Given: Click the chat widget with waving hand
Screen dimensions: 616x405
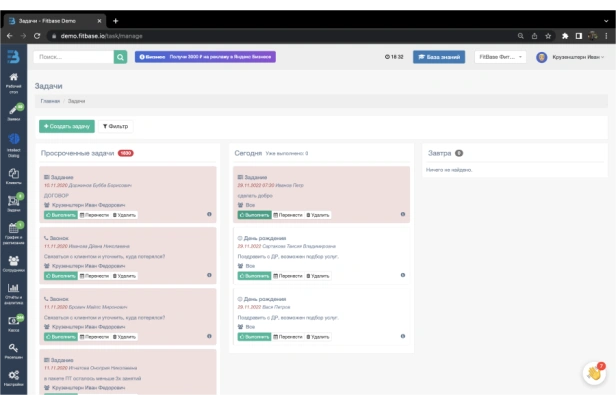Looking at the screenshot, I should pos(595,373).
